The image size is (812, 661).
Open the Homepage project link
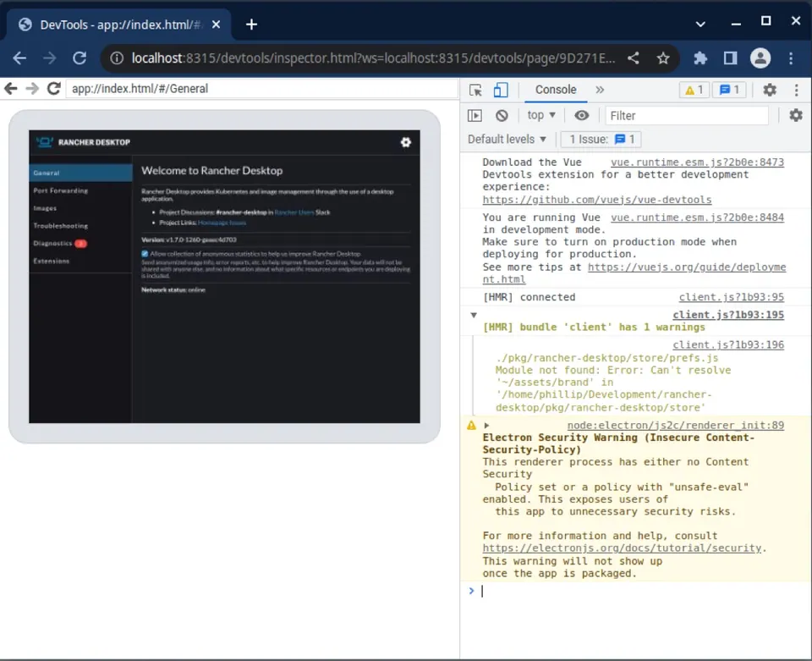(211, 223)
